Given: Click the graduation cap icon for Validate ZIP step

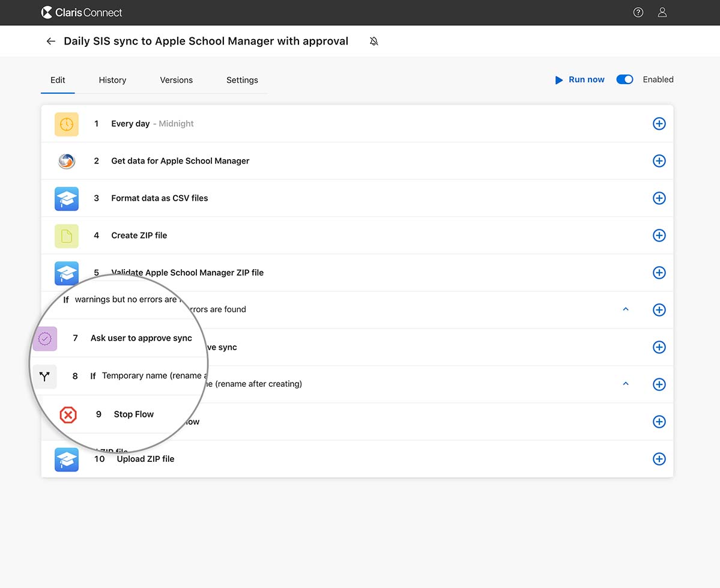Looking at the screenshot, I should click(x=67, y=273).
